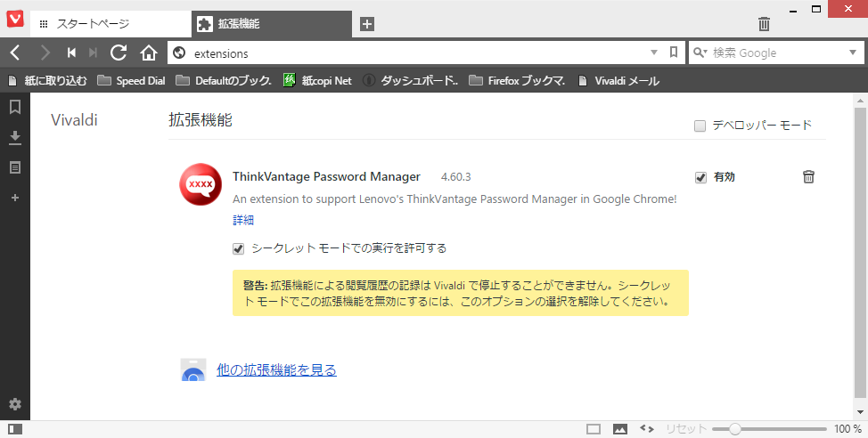Click the 検索 Google search field
Screen dimensions: 868x438
click(x=777, y=53)
